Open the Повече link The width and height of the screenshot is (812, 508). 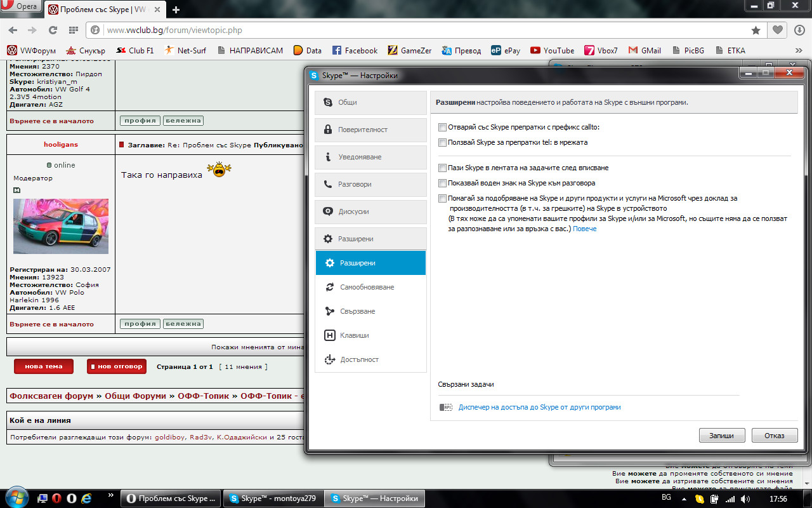(584, 229)
